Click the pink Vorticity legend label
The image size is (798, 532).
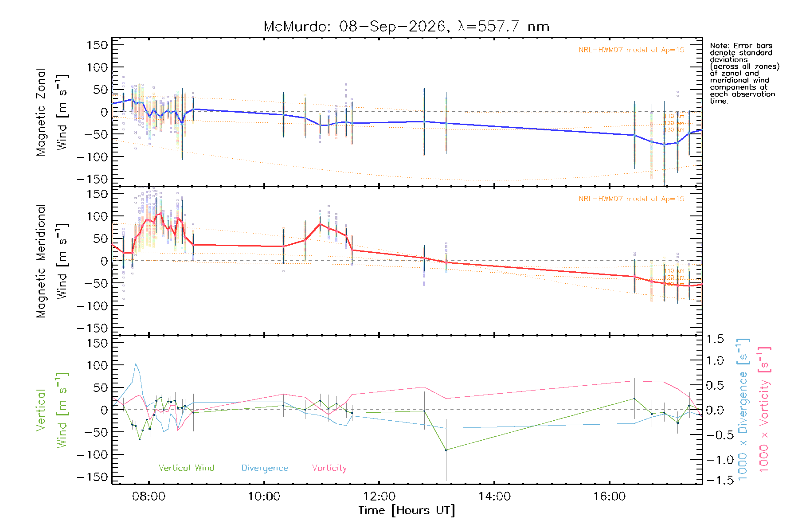click(x=329, y=468)
